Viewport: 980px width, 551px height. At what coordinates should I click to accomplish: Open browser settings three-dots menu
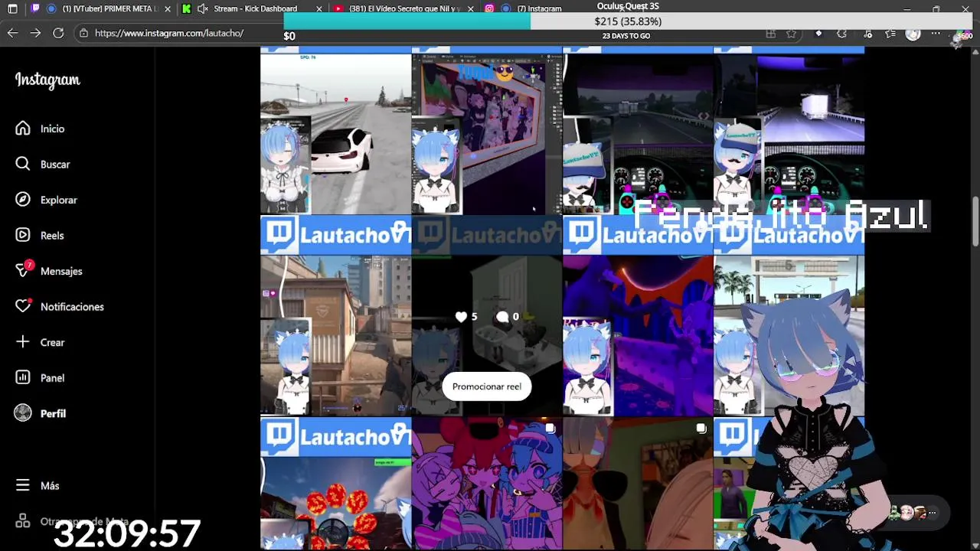coord(936,34)
